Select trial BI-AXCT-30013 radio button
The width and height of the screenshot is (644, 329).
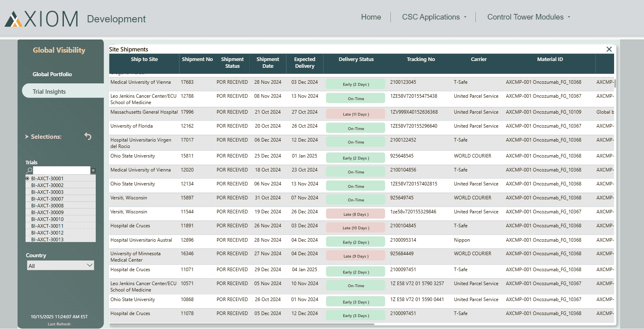[28, 240]
